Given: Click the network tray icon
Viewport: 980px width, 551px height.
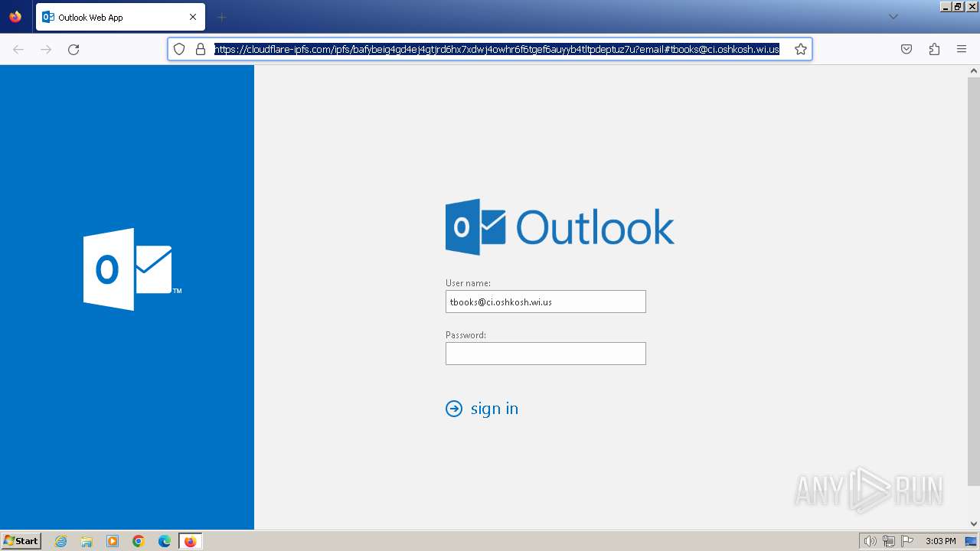Looking at the screenshot, I should pyautogui.click(x=889, y=541).
